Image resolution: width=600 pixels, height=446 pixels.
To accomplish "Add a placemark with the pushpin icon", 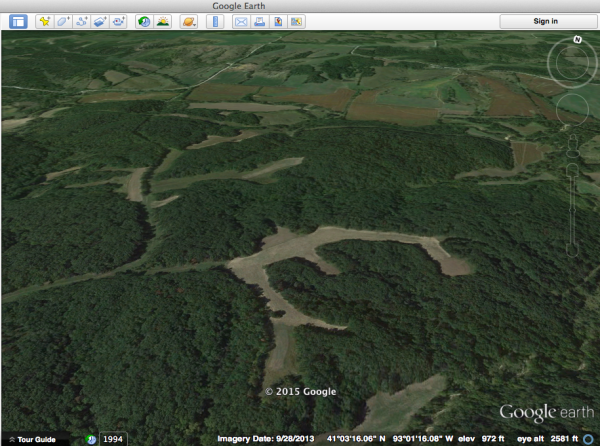I will (x=44, y=21).
